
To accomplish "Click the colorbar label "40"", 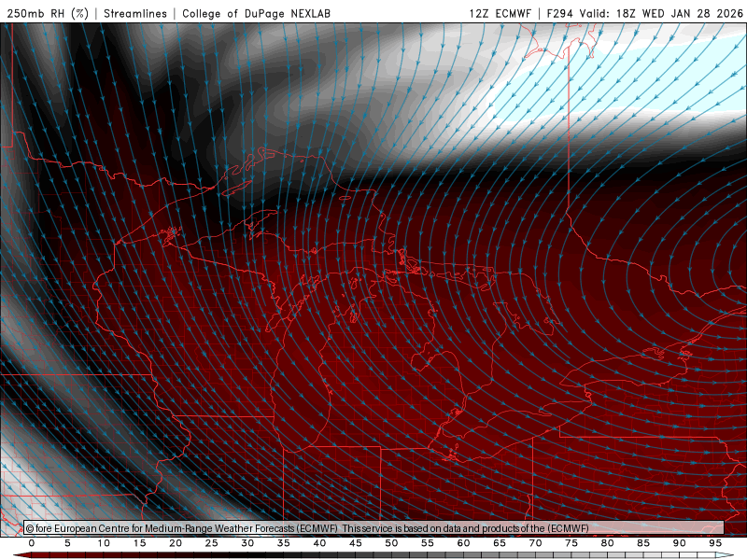I will pos(319,543).
